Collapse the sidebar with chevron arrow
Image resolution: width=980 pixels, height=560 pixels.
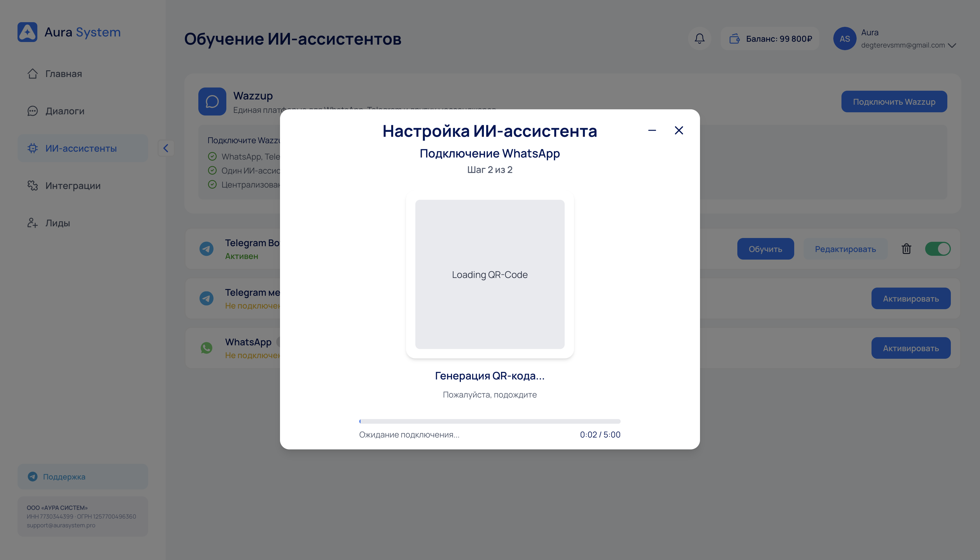click(166, 148)
